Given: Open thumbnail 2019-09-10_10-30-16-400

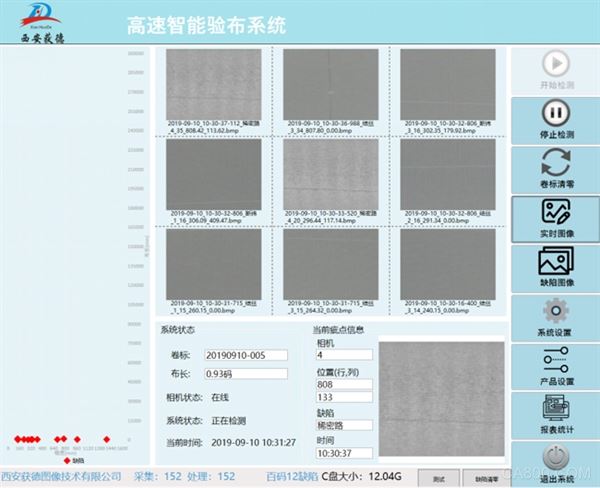Looking at the screenshot, I should point(448,264).
